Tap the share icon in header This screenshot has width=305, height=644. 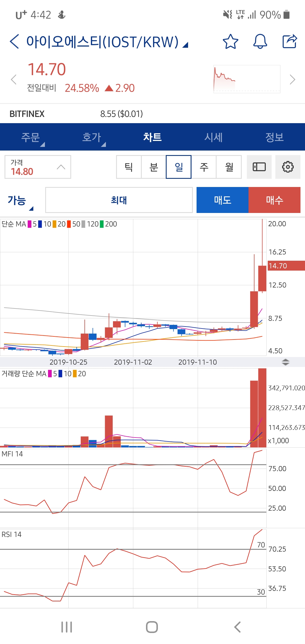[x=290, y=41]
